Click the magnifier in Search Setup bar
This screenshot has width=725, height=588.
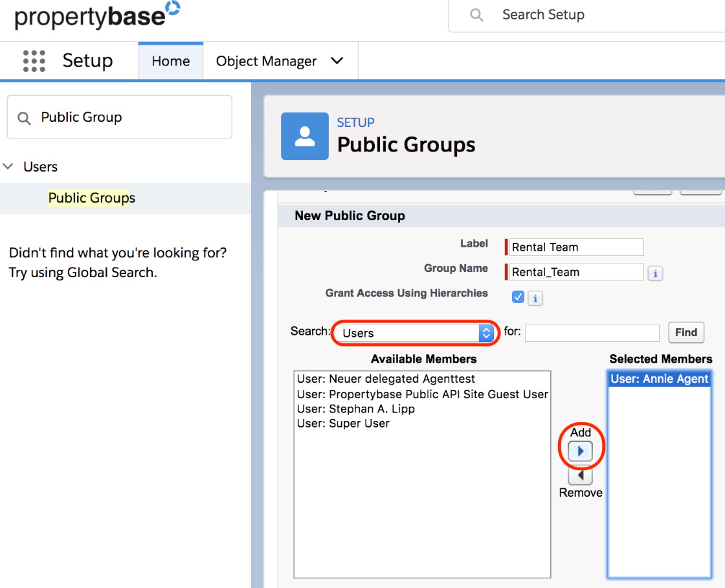(476, 14)
